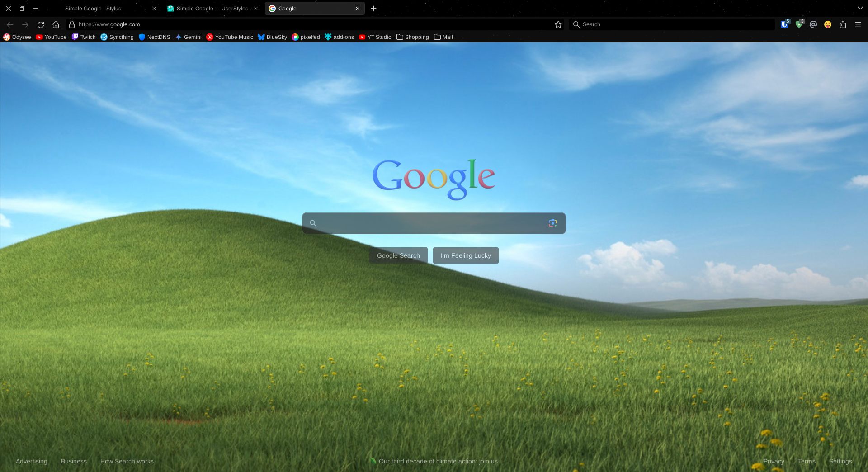The height and width of the screenshot is (472, 868).
Task: Close the Simple Google — UserStyles tab
Action: (x=256, y=9)
